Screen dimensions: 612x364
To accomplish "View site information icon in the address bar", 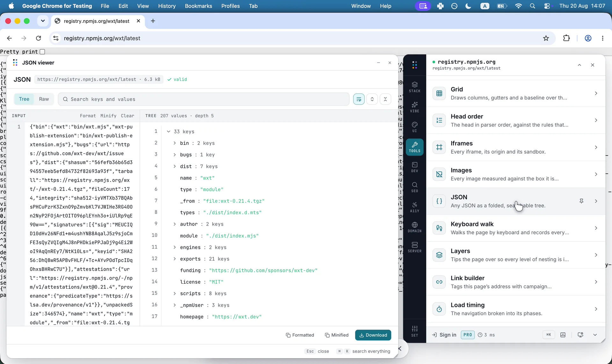I will pyautogui.click(x=56, y=38).
